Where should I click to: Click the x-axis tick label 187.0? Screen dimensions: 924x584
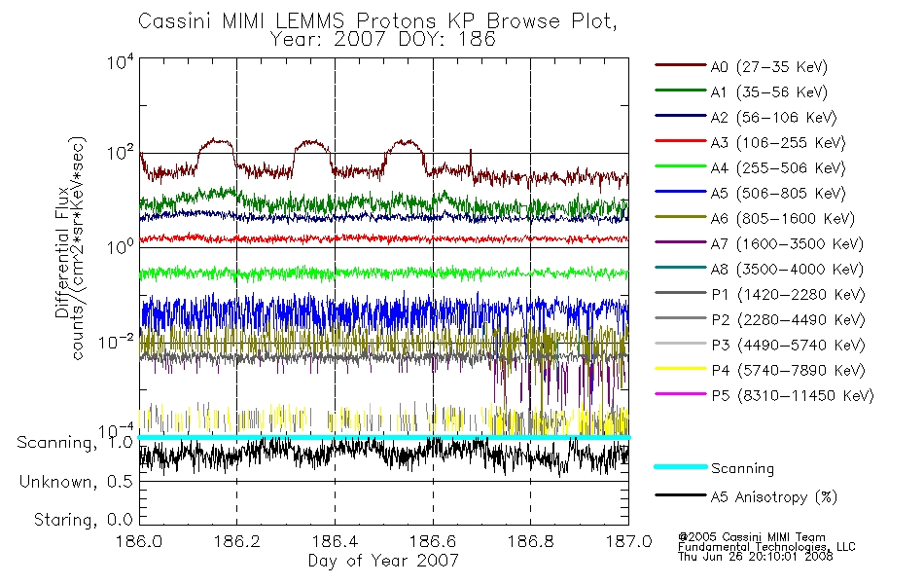[628, 541]
